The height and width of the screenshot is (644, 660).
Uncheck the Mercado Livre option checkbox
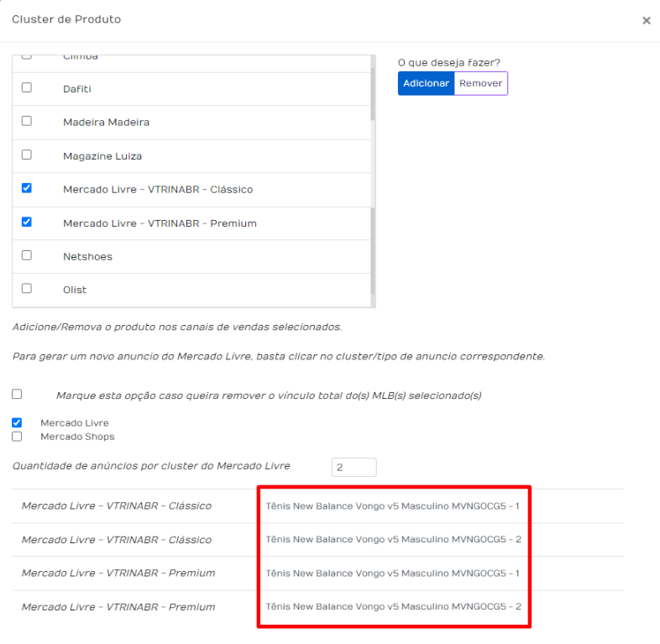click(x=17, y=422)
